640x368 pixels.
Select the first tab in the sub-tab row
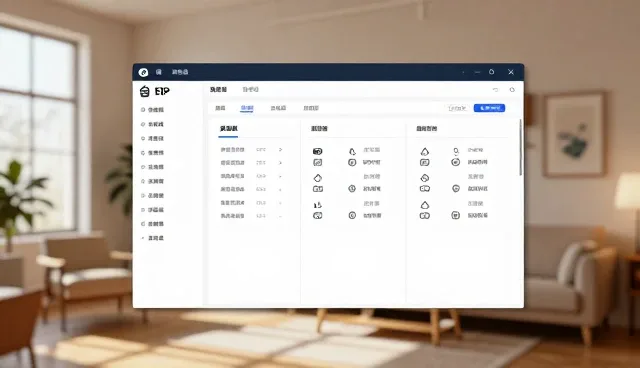coord(220,108)
